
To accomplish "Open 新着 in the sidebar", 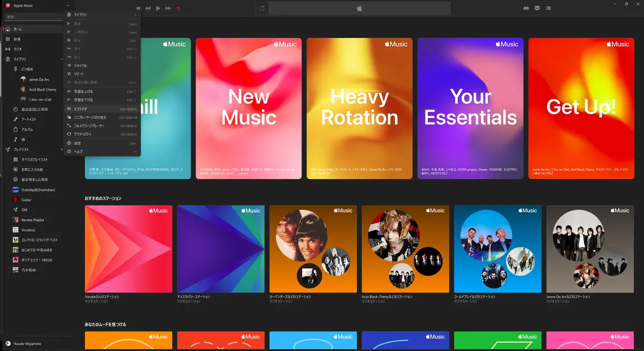I will tap(33, 39).
